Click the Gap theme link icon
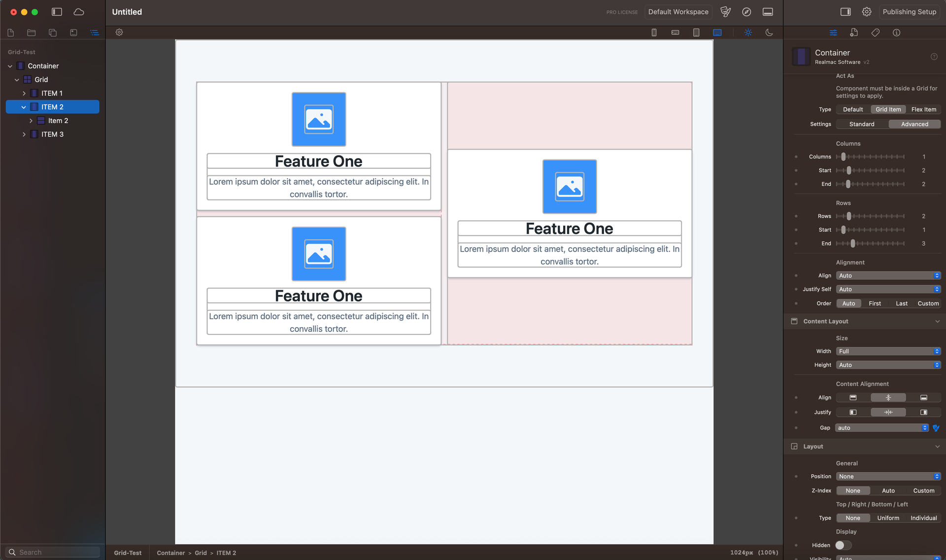This screenshot has height=560, width=946. tap(936, 428)
